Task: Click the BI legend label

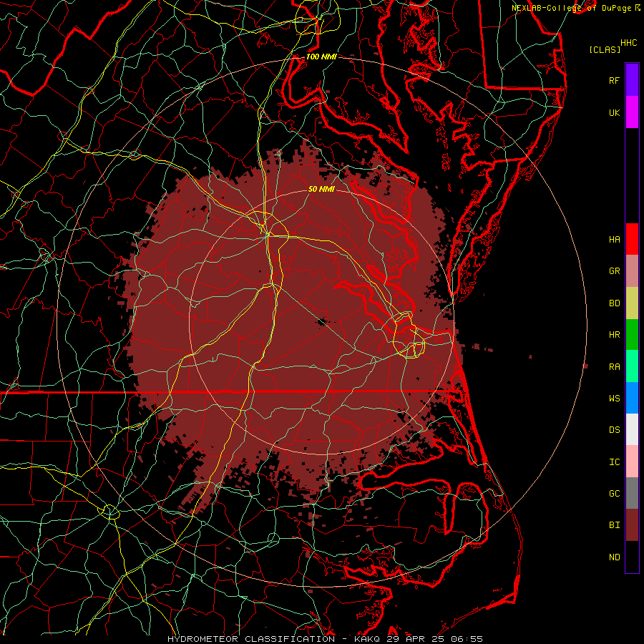Action: point(614,525)
